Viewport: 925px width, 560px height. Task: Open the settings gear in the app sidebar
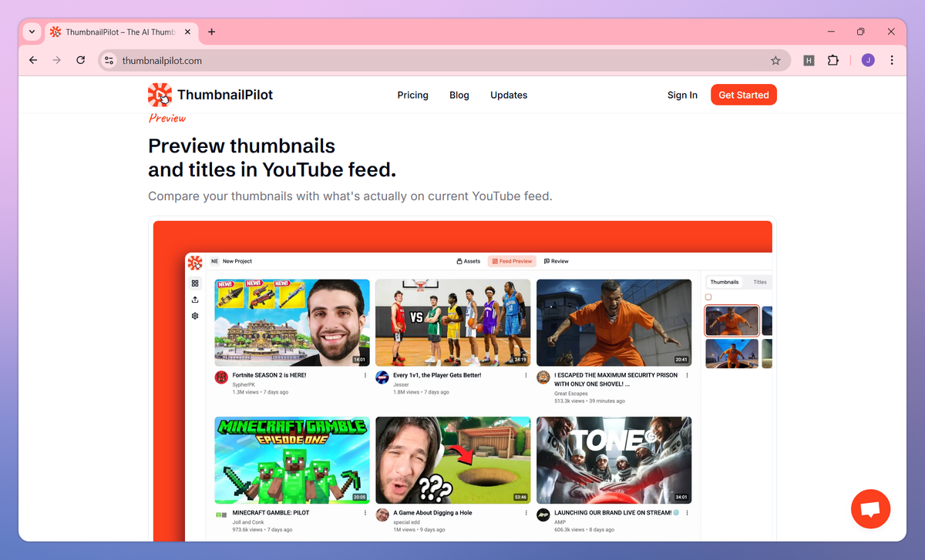194,316
